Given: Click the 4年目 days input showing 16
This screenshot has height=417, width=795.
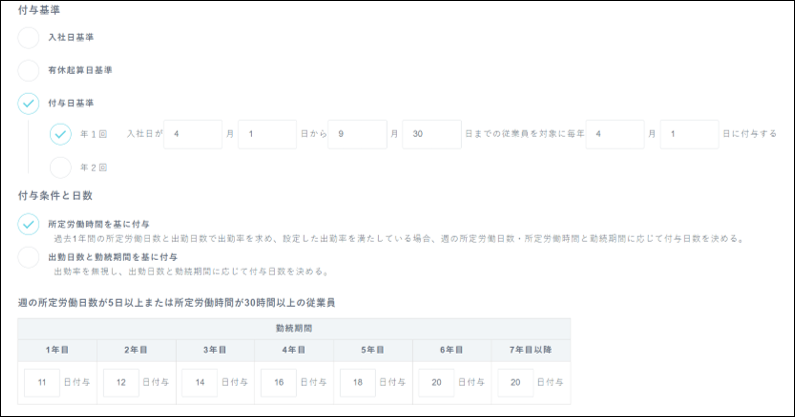Looking at the screenshot, I should tap(279, 382).
